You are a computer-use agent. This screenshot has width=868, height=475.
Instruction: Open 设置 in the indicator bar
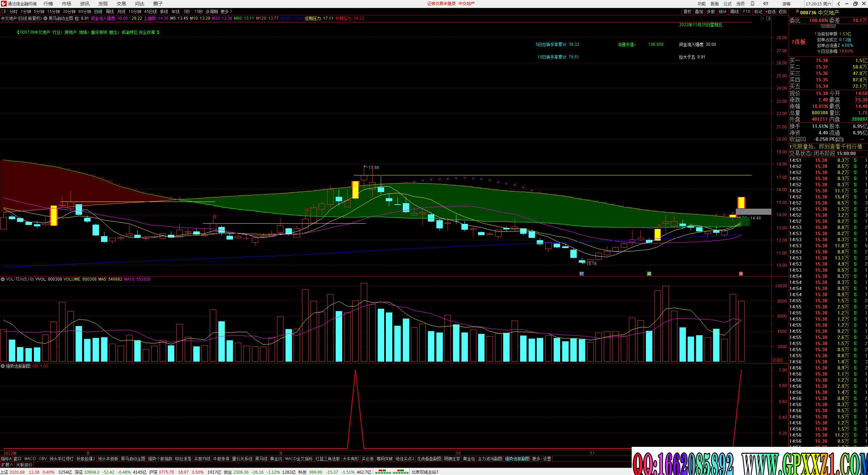pyautogui.click(x=547, y=459)
